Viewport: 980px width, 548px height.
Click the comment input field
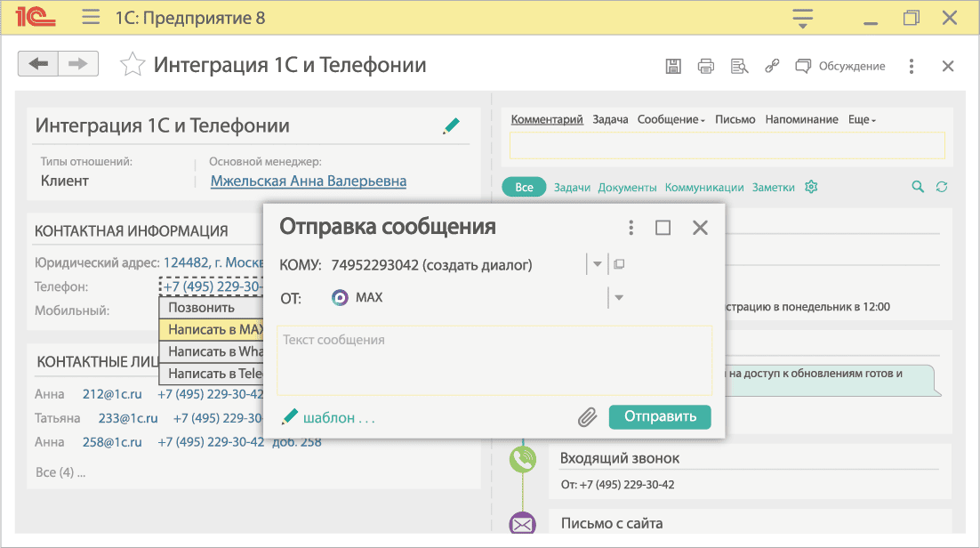point(727,145)
